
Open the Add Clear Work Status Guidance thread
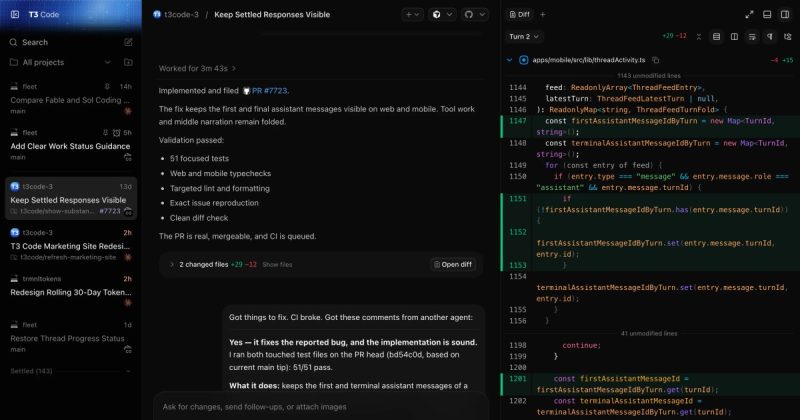(x=70, y=146)
